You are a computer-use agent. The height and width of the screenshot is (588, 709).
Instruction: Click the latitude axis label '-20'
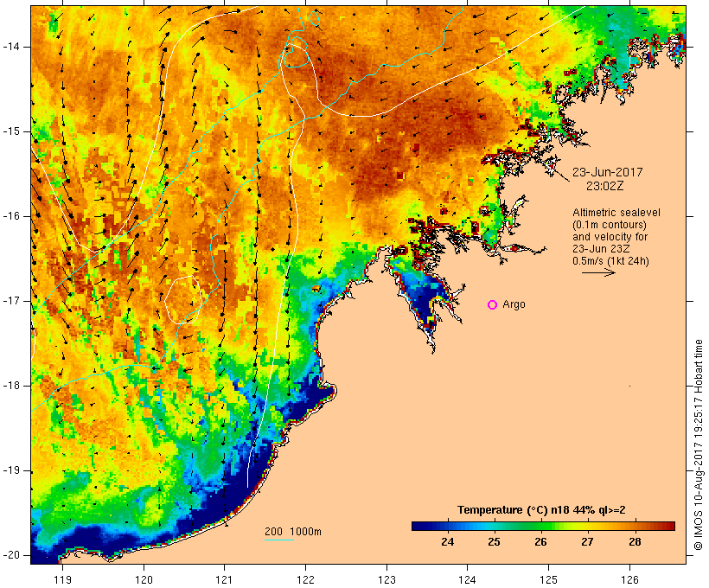[11, 555]
